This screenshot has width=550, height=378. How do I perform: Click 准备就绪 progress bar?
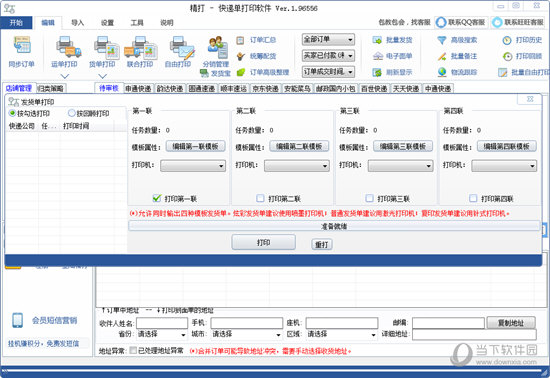coord(334,226)
